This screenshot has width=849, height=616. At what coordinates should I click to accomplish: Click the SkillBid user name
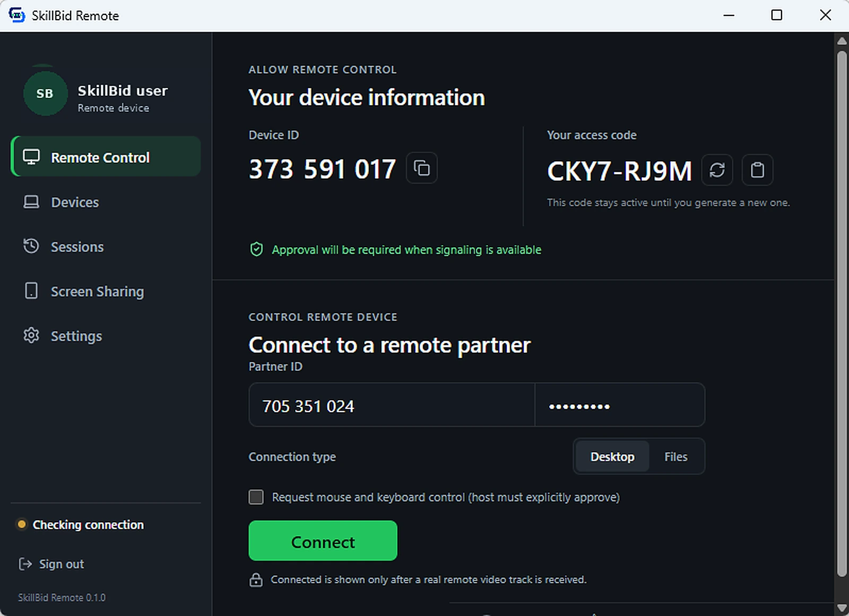tap(123, 91)
